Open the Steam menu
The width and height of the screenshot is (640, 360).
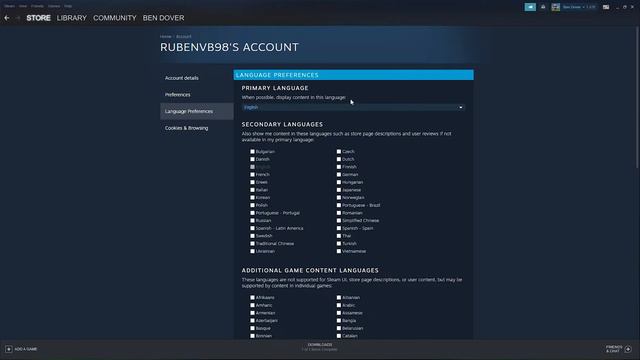tap(9, 6)
